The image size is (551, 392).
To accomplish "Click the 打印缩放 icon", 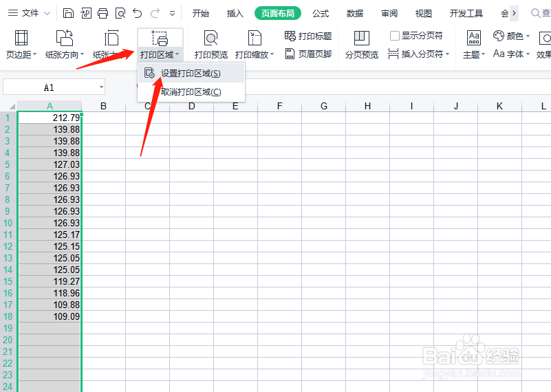I will tap(255, 38).
